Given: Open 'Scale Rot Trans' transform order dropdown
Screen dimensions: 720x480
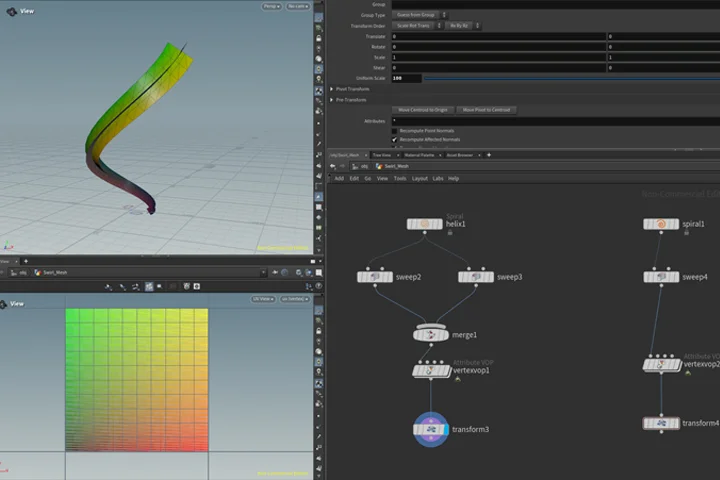Looking at the screenshot, I should tap(417, 26).
